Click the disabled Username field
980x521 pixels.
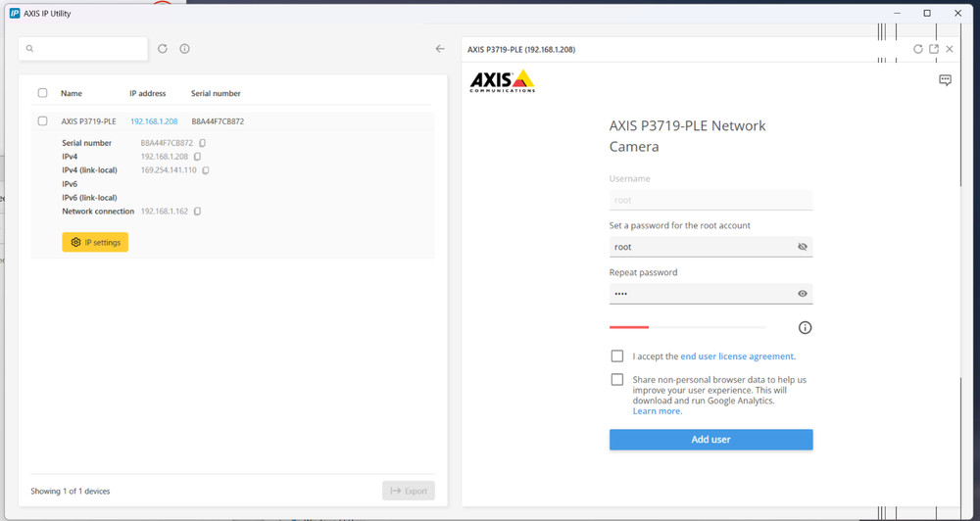711,200
